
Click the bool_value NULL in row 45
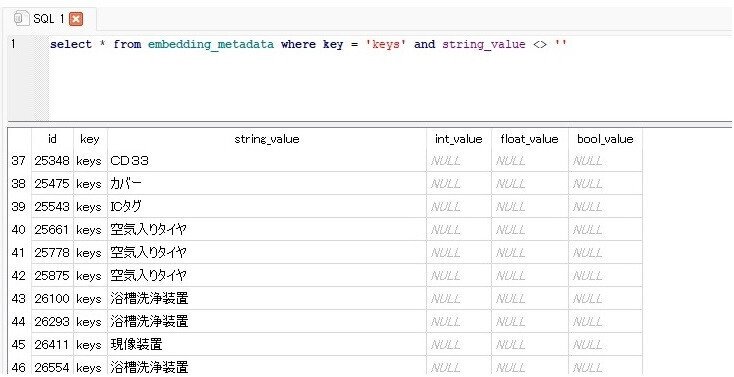pos(605,345)
